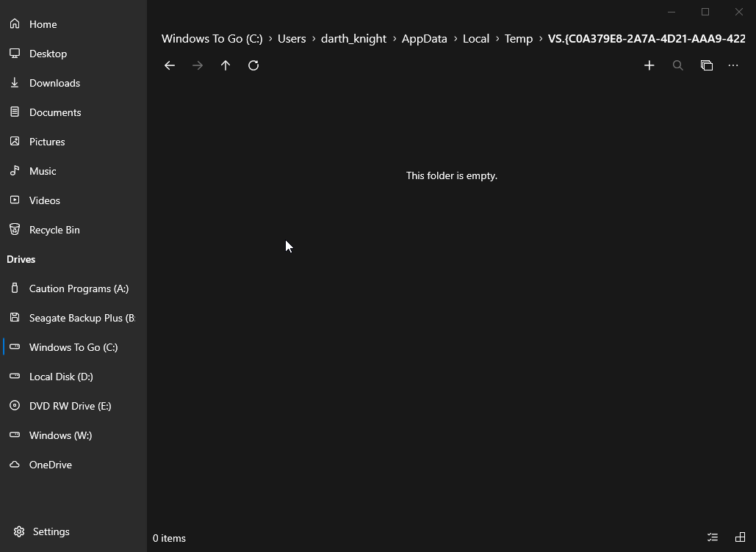756x552 pixels.
Task: Open Seagate Backup Plus drive
Action: coord(73,318)
